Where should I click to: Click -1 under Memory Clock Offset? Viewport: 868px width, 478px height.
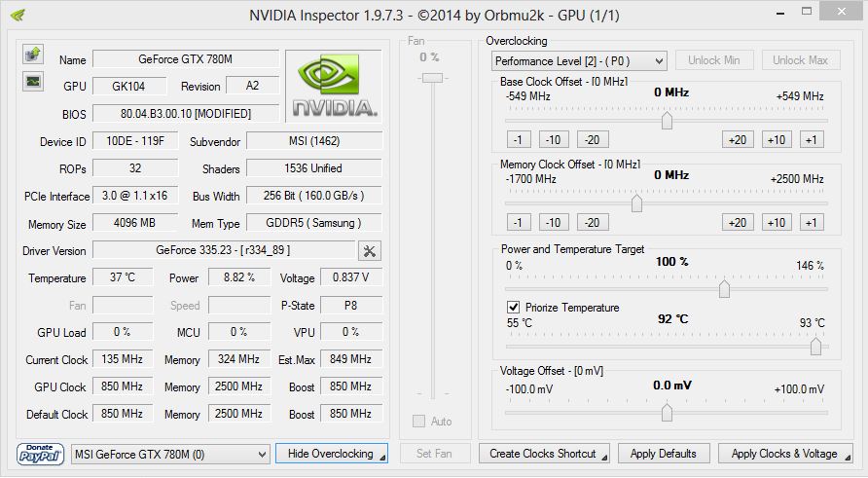(519, 222)
